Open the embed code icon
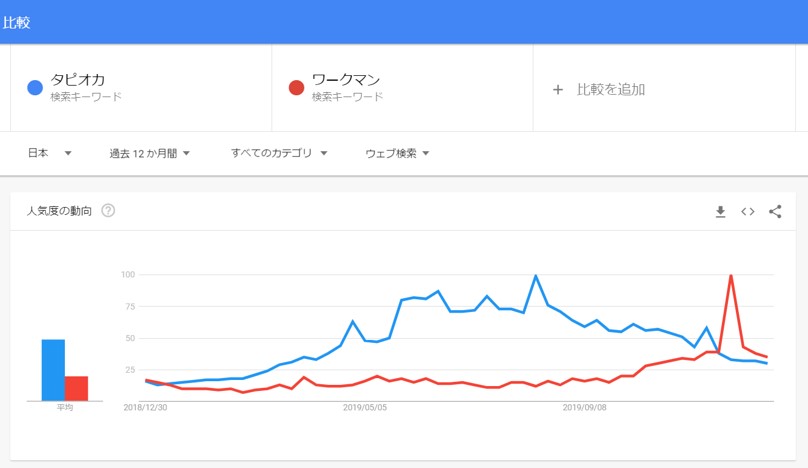Viewport: 808px width, 468px height. (748, 211)
